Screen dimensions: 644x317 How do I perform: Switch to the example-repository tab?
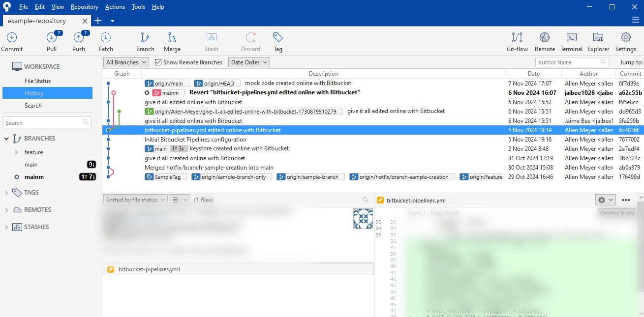[x=37, y=21]
